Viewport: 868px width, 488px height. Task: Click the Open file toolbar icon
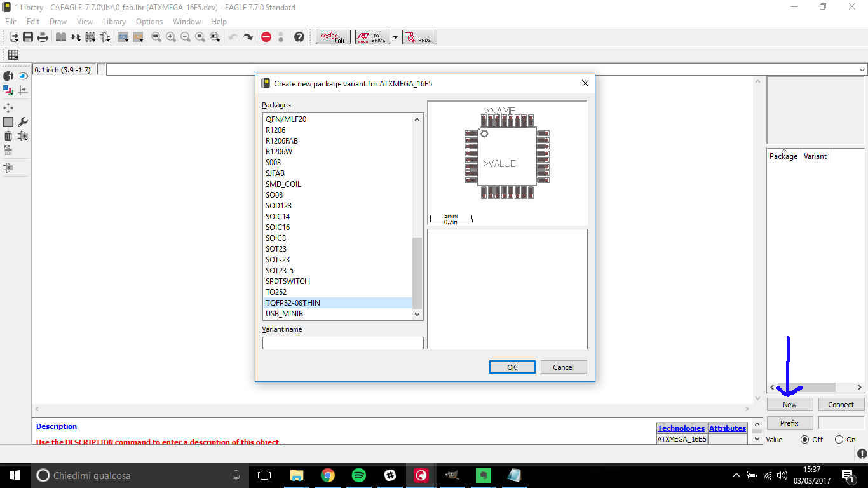click(13, 37)
